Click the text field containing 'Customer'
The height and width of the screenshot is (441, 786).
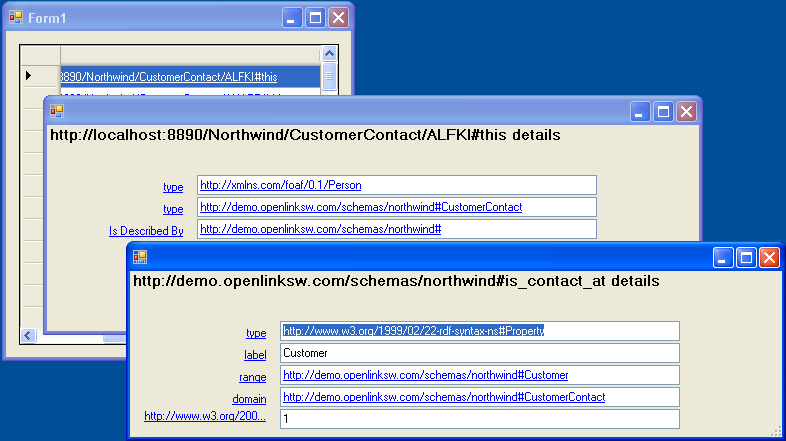pyautogui.click(x=480, y=353)
